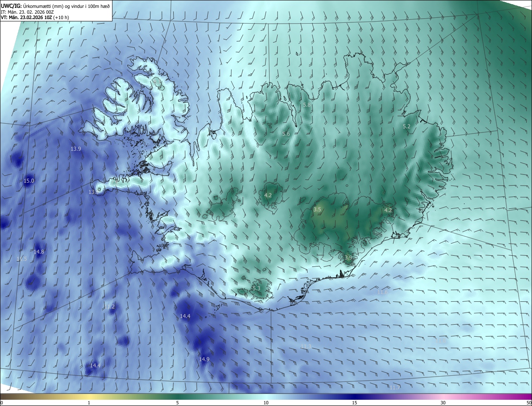Click the 5.8 value over north Iceland
Viewport: 532px width, 406px height.
pos(307,105)
